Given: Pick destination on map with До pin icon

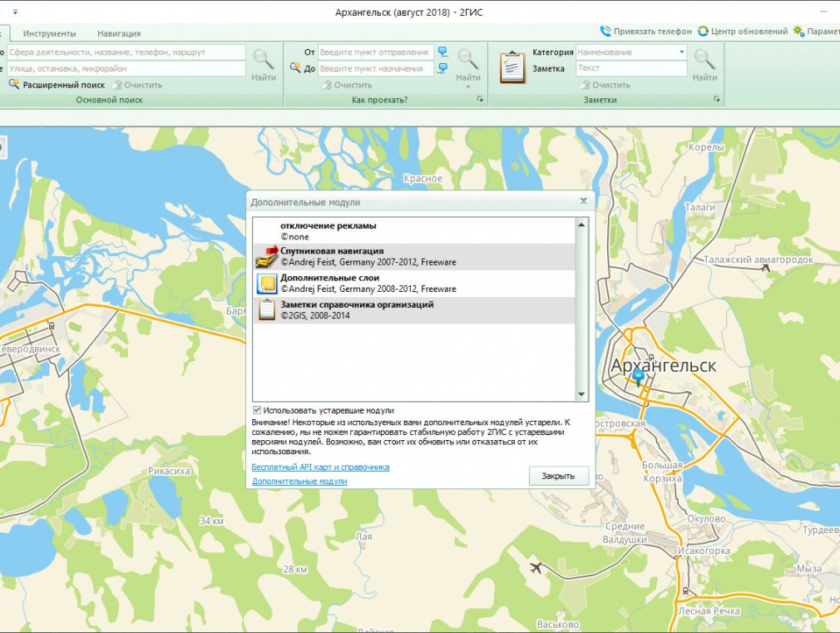Looking at the screenshot, I should tap(442, 68).
